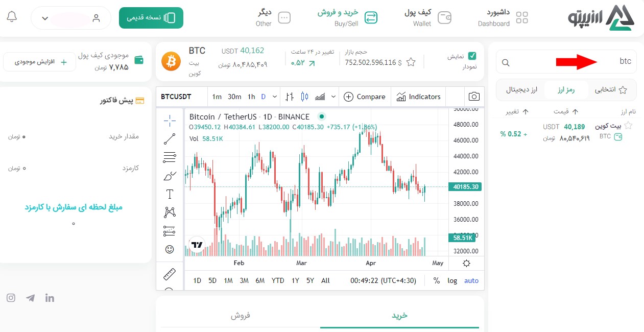This screenshot has width=644, height=332.
Task: Expand the user account dropdown
Action: [x=71, y=18]
